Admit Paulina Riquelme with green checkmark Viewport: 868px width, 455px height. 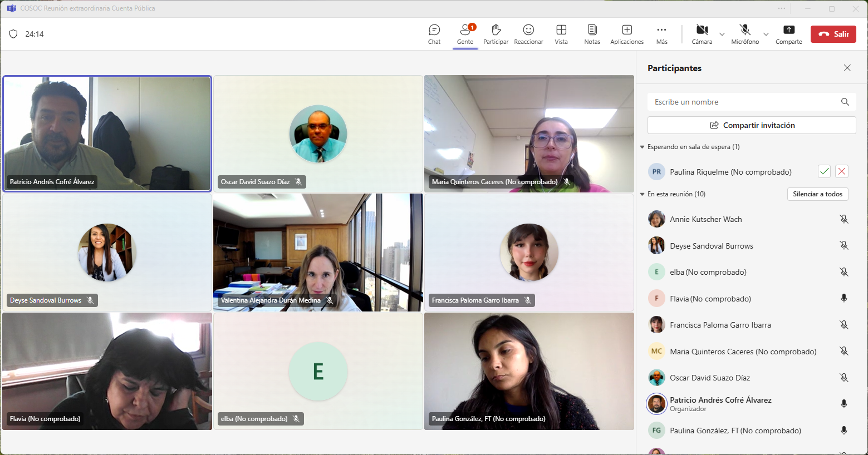coord(824,172)
